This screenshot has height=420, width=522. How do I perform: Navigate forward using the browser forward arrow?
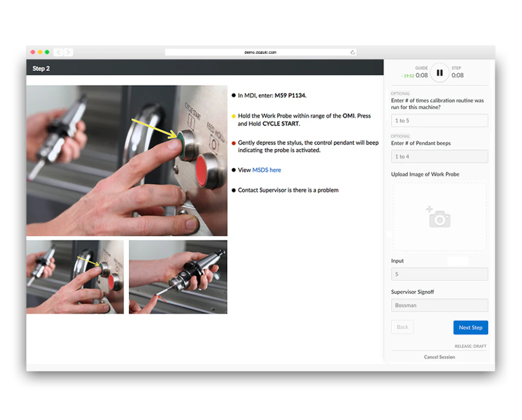tap(68, 52)
